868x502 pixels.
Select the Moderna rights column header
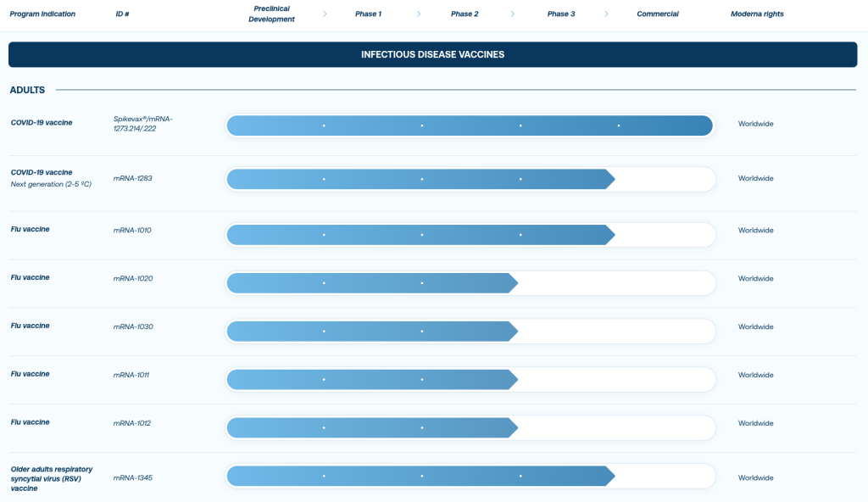click(x=757, y=14)
